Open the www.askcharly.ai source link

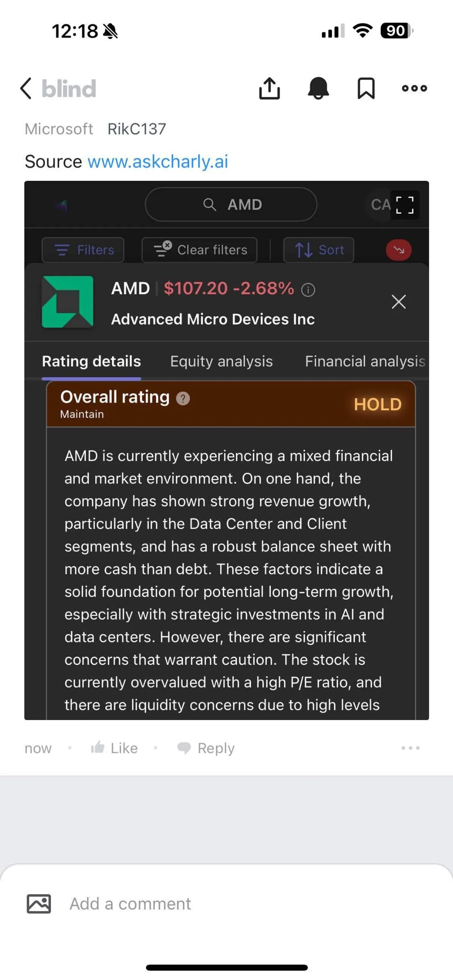pyautogui.click(x=157, y=162)
